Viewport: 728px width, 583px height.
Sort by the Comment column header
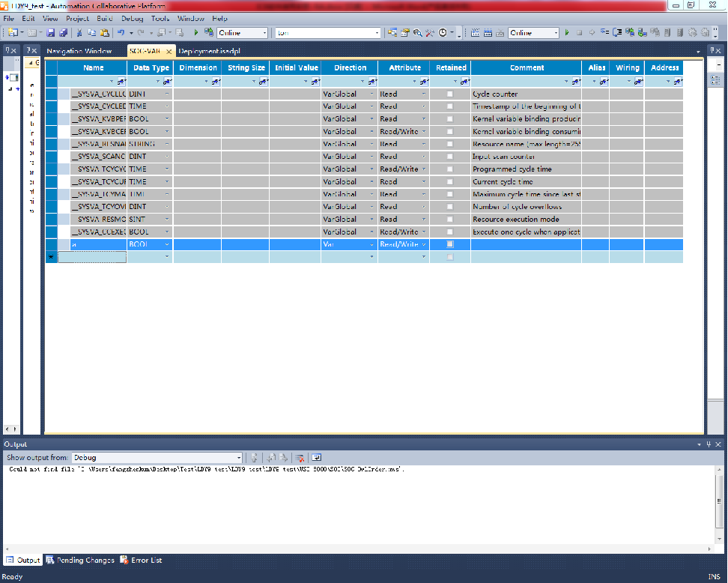click(527, 67)
